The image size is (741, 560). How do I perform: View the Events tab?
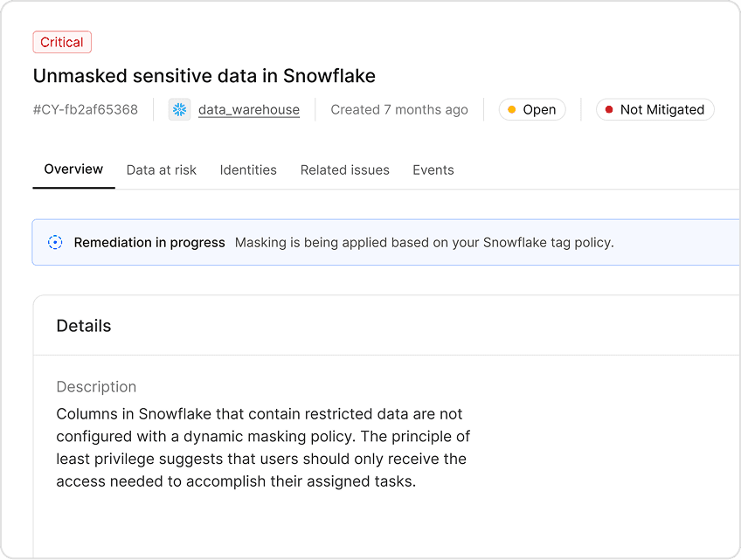click(x=433, y=169)
